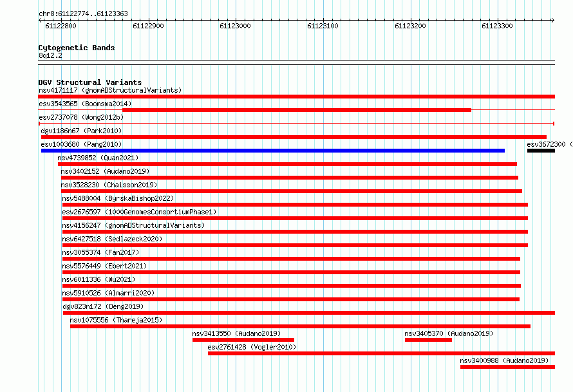The height and width of the screenshot is (392, 573).
Task: Click nsv3402152 Audano2019 label
Action: click(x=105, y=171)
